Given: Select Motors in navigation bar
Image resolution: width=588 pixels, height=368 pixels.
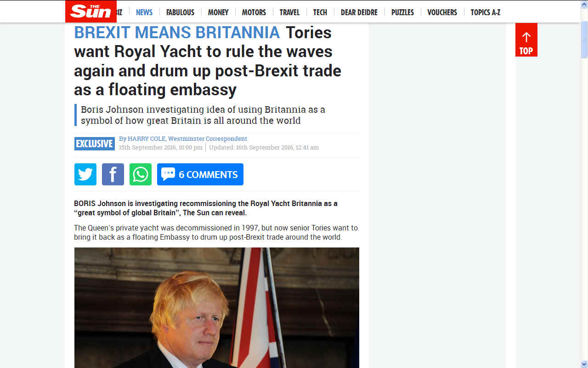Looking at the screenshot, I should 254,12.
